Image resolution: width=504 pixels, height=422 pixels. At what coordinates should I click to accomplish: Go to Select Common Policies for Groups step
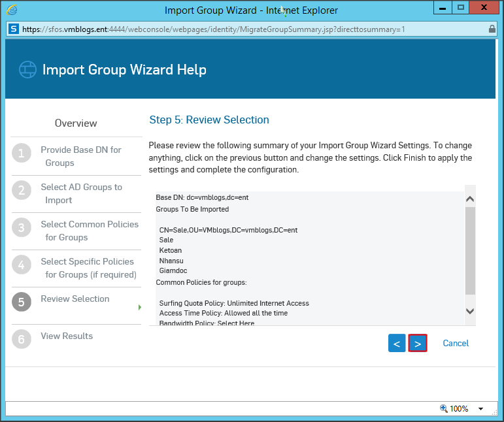(x=90, y=231)
